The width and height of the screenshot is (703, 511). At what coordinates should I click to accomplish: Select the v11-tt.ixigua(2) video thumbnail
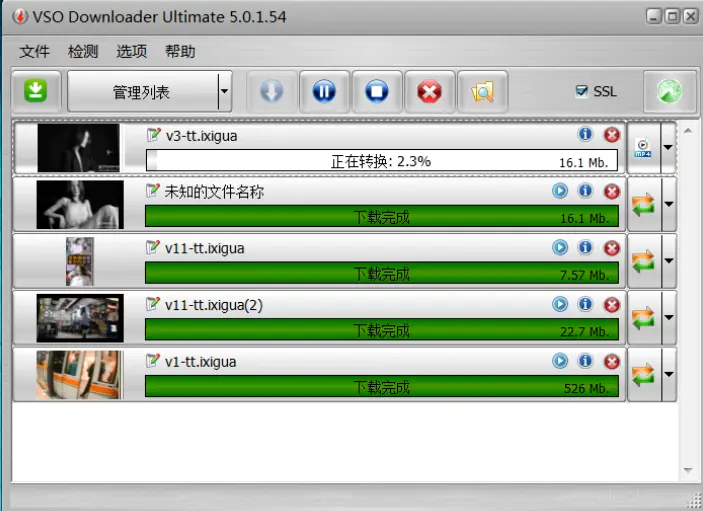coord(80,318)
